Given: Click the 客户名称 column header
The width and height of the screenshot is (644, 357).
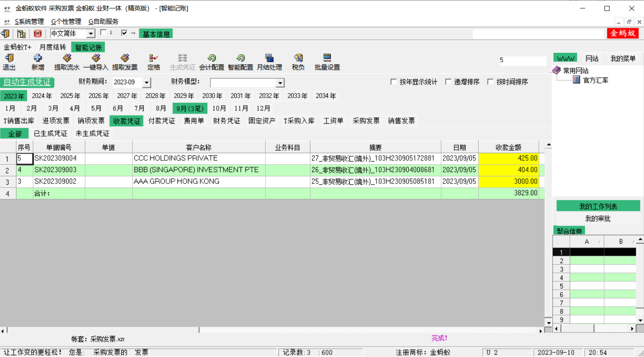Looking at the screenshot, I should (199, 147).
